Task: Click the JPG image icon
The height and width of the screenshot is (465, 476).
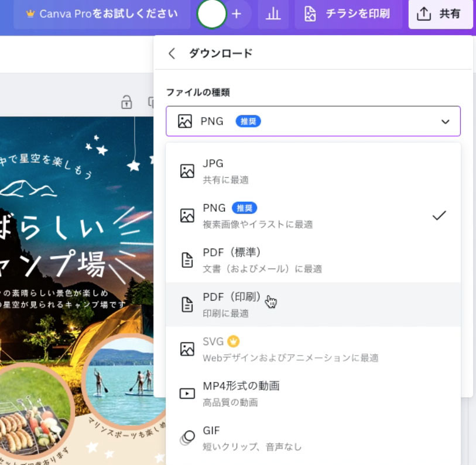Action: [x=187, y=171]
